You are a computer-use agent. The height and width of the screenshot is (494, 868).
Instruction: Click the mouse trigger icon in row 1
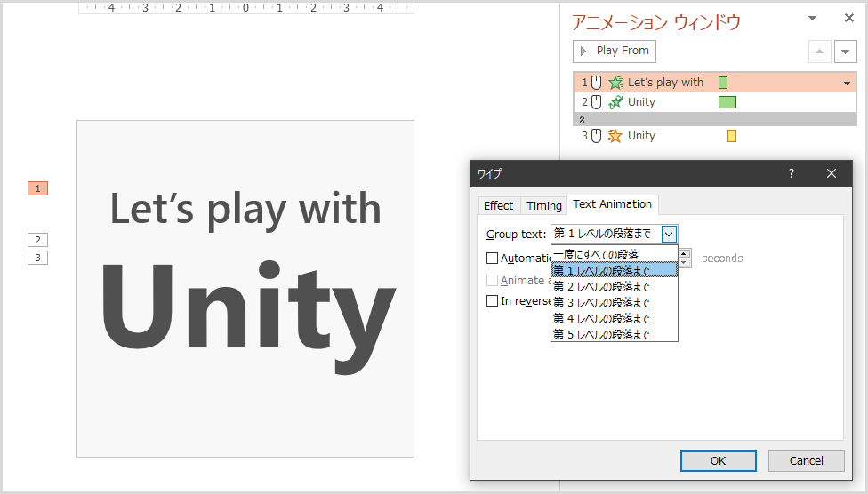(596, 83)
